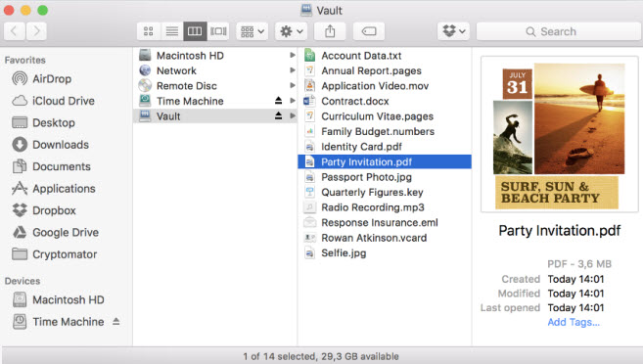The width and height of the screenshot is (643, 364).
Task: Eject Time Machine in the sidebar
Action: coord(116,321)
